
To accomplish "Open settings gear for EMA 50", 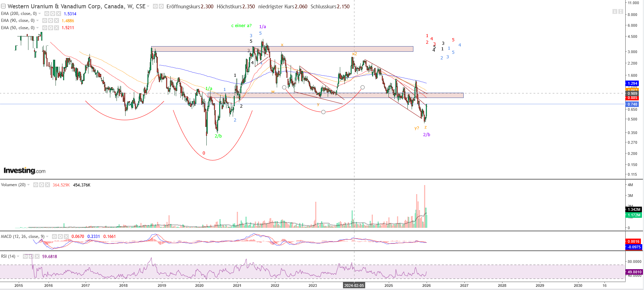I will coord(51,28).
